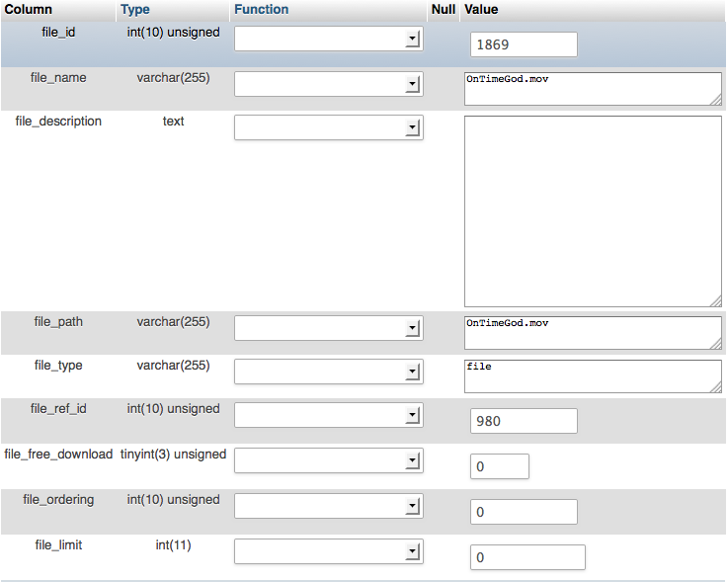
Task: Click the file_path value textarea
Action: (593, 333)
